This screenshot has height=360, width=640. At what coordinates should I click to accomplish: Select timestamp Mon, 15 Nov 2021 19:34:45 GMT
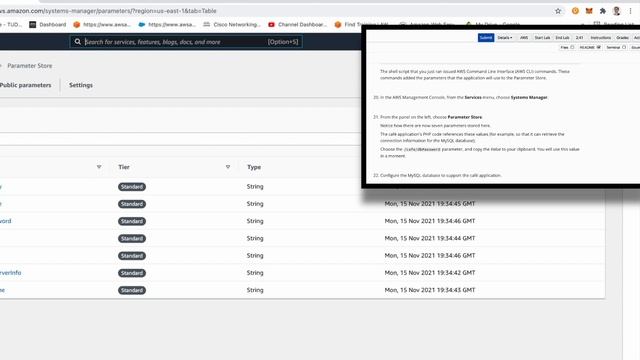(430, 203)
